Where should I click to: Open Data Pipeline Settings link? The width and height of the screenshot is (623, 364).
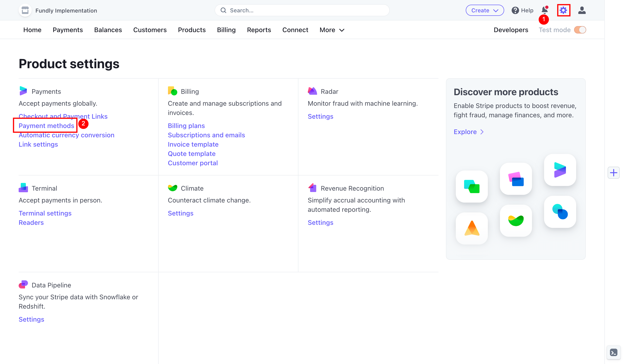31,319
